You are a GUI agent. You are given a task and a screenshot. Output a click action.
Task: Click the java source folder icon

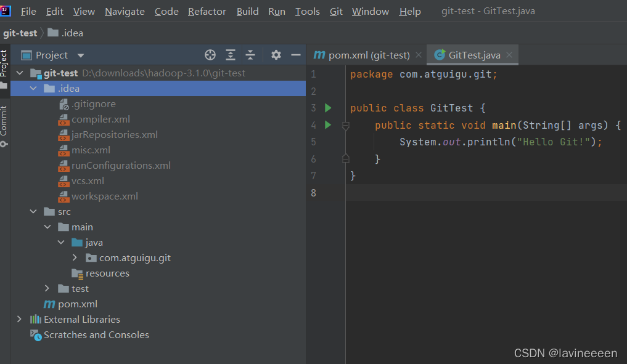(x=77, y=243)
